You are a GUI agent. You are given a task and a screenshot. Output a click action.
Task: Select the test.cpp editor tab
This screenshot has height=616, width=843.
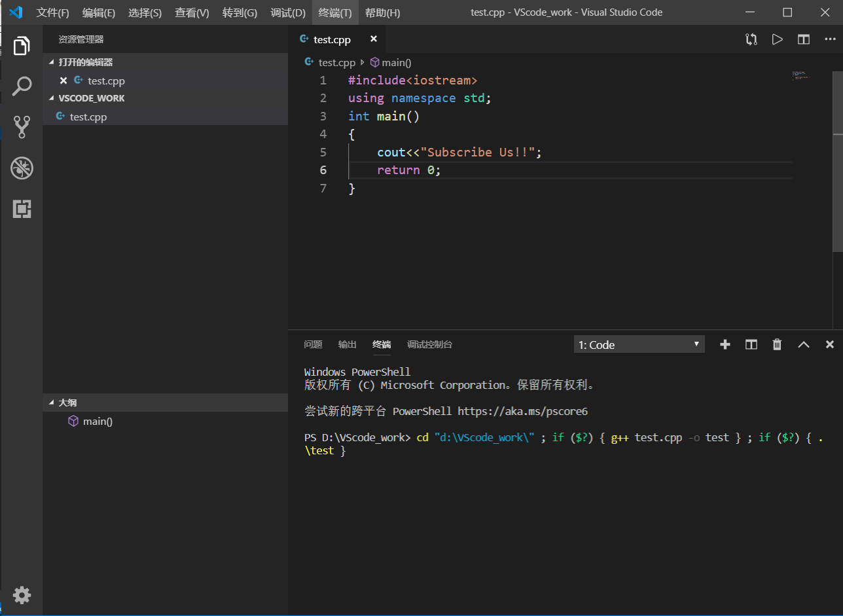337,39
